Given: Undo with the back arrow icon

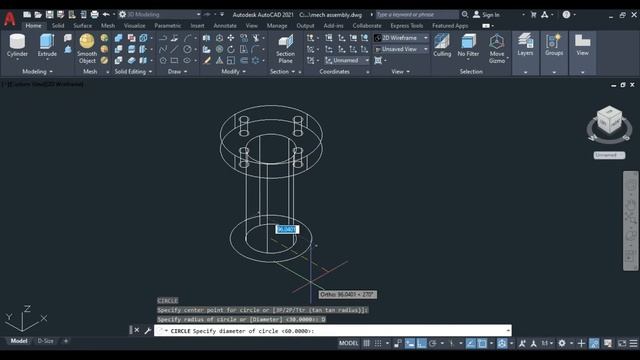Looking at the screenshot, I should point(106,15).
